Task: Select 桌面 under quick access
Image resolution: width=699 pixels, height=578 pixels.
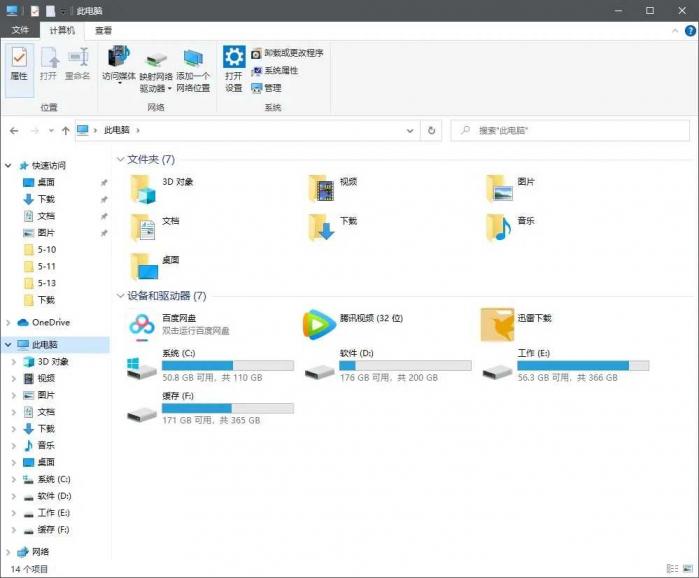Action: pyautogui.click(x=39, y=182)
